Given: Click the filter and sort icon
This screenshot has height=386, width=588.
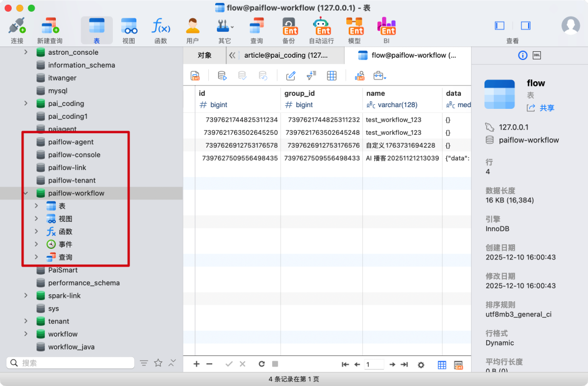Looking at the screenshot, I should pos(311,75).
